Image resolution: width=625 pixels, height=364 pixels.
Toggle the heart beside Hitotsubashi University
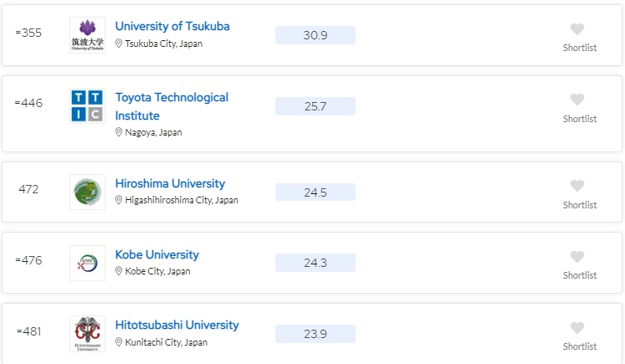(x=576, y=328)
